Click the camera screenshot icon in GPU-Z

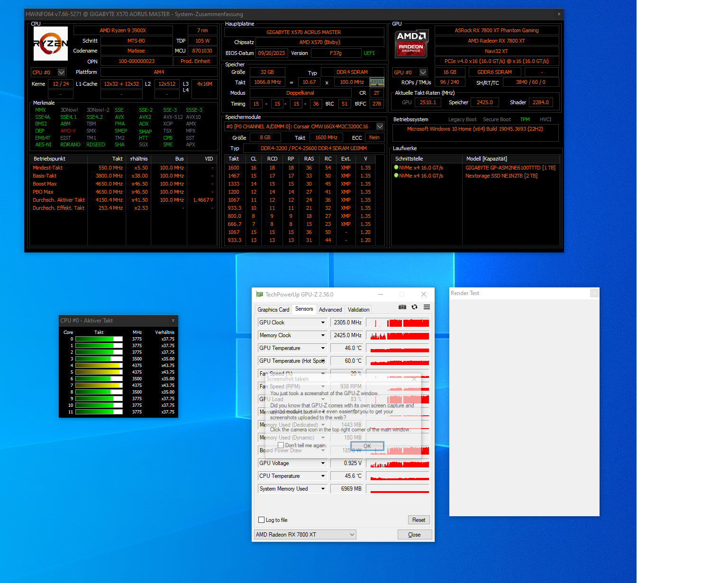click(402, 307)
